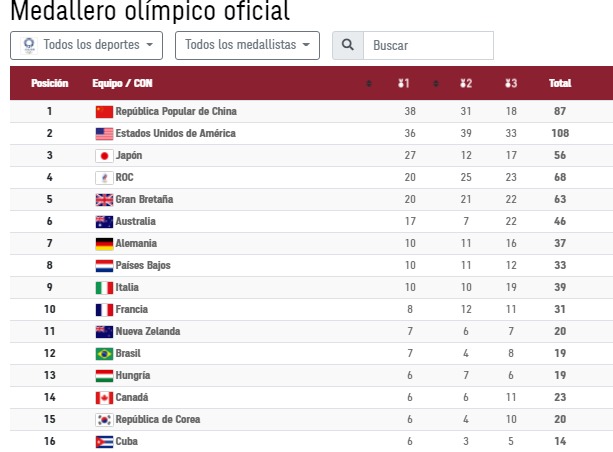Open the Estados Unidos de América link

(x=176, y=133)
